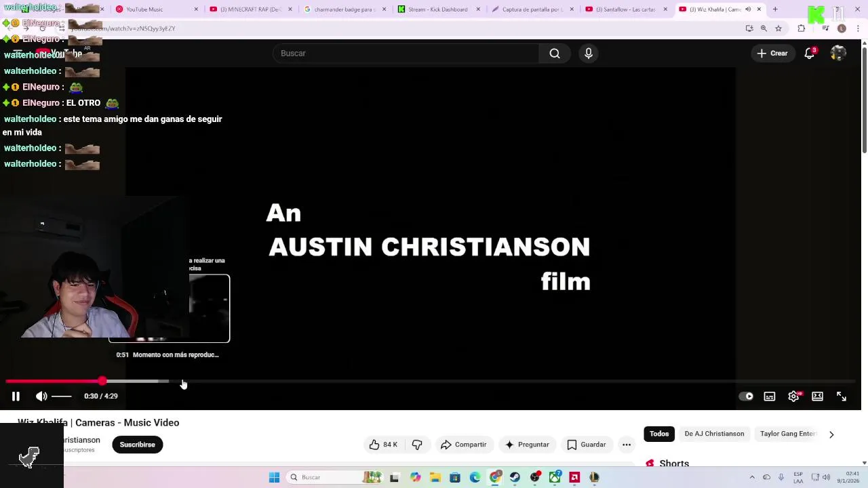868x488 pixels.
Task: Like the video with thumbs-up 84 K
Action: coord(383,445)
